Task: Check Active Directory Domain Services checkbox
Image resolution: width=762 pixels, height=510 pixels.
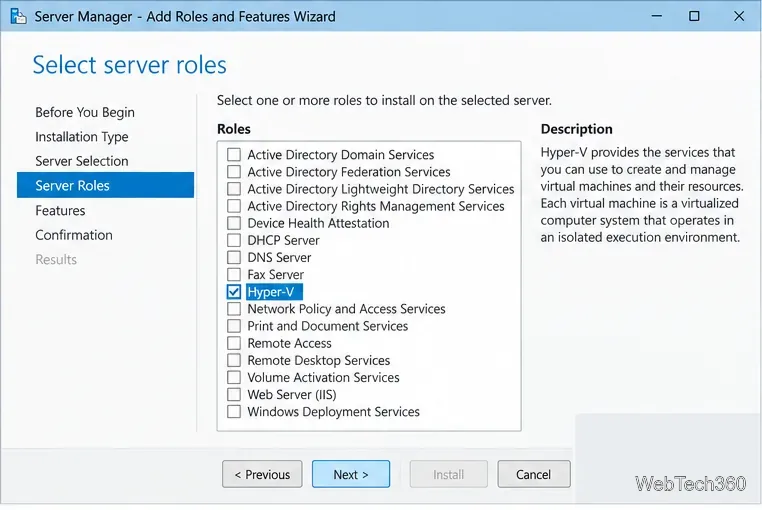Action: click(234, 155)
